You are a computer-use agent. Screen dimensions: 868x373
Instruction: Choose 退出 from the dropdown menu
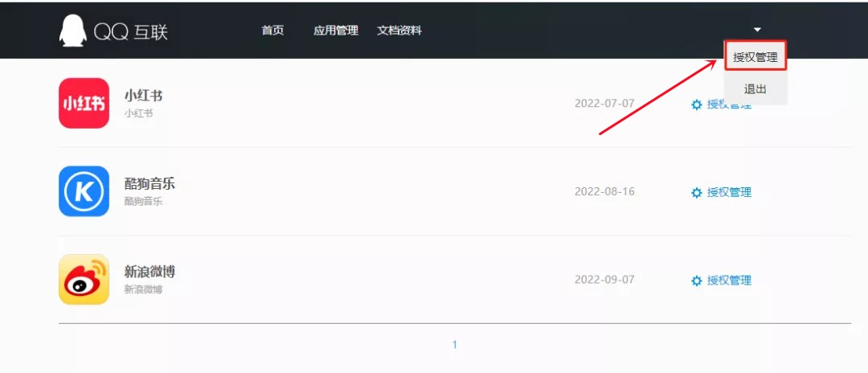click(755, 89)
